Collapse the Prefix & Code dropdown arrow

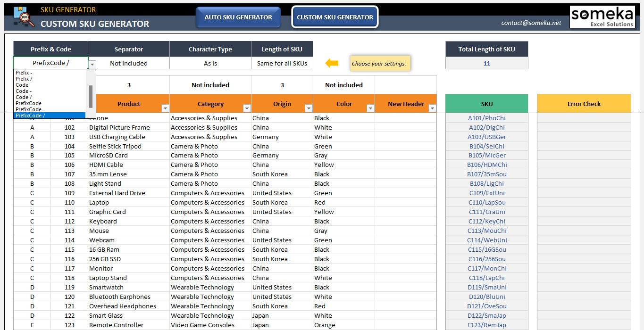coord(92,63)
